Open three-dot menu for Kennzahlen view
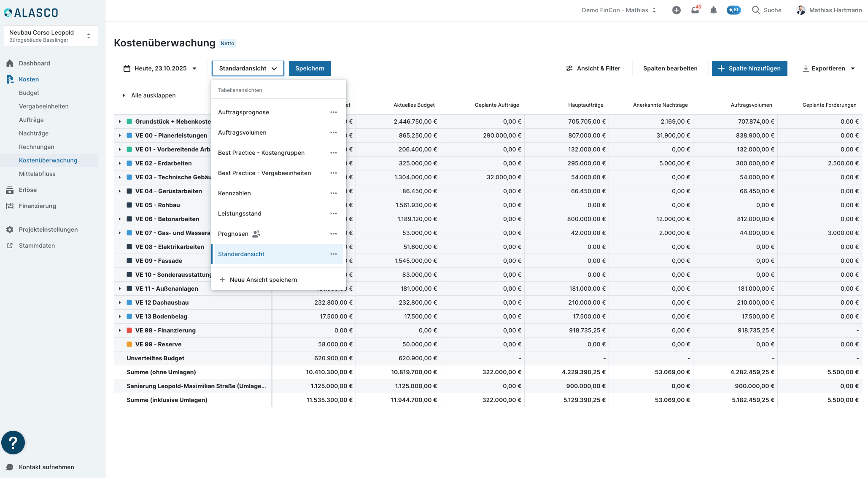 pos(333,193)
